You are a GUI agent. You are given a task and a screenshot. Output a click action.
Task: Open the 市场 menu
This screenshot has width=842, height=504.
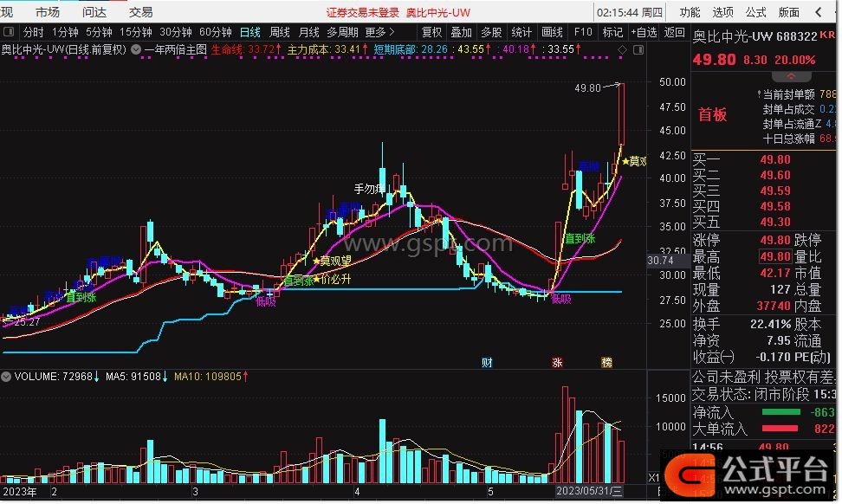coord(48,12)
